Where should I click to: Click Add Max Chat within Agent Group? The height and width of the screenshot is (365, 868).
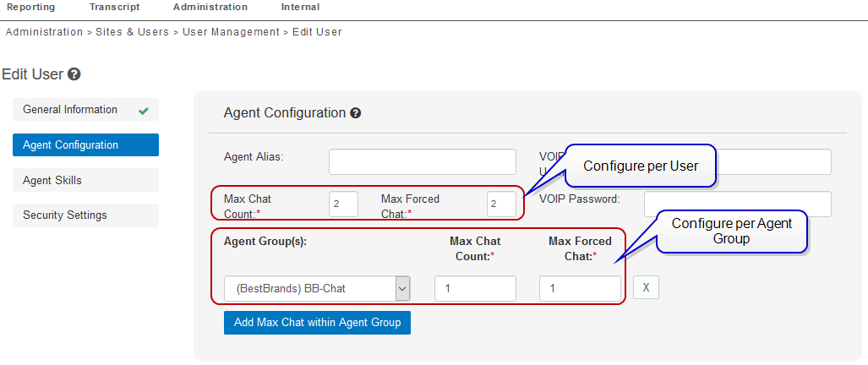[x=317, y=322]
